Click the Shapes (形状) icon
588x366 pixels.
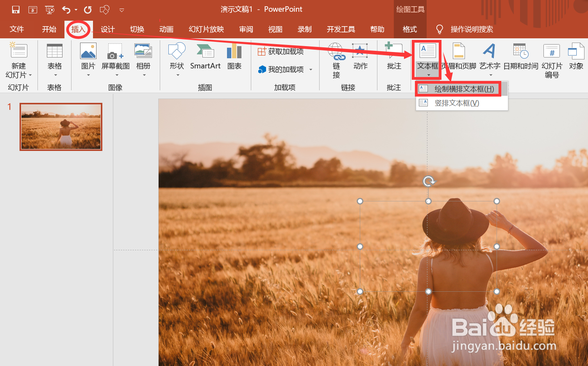177,51
